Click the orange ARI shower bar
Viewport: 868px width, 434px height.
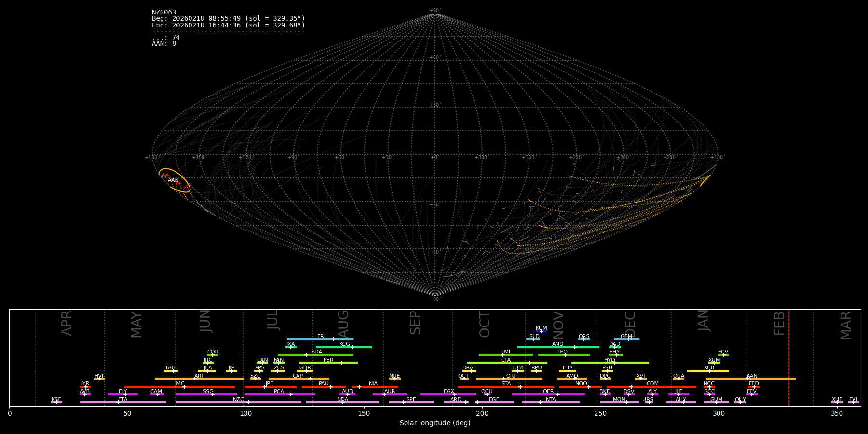[200, 379]
